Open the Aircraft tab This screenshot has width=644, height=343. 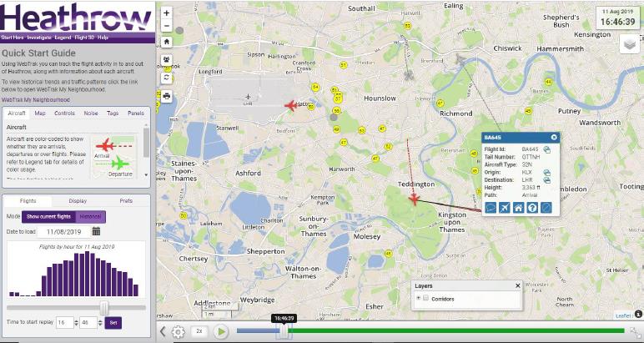click(x=17, y=113)
